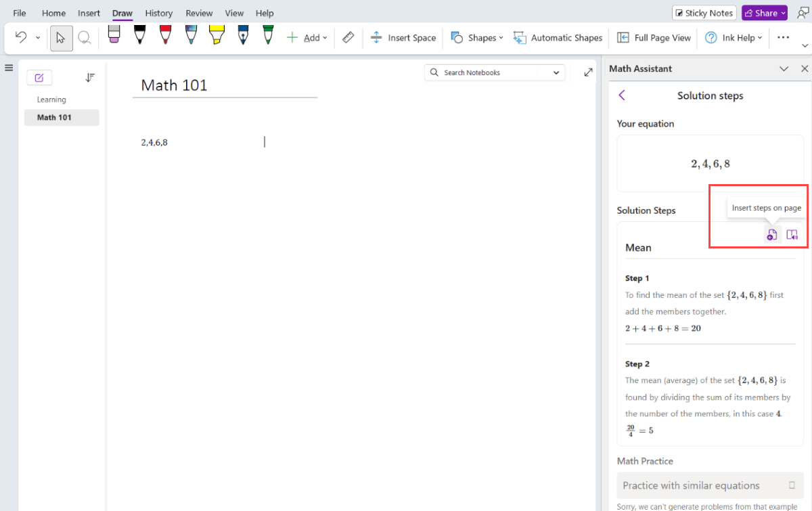Toggle Automatic Shapes
Screen dimensions: 812x511
click(558, 38)
